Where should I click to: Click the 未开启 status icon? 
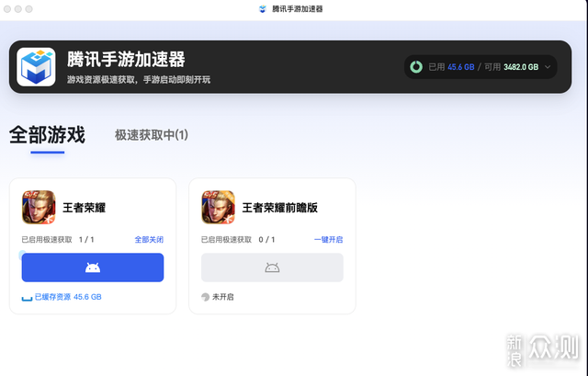(205, 297)
